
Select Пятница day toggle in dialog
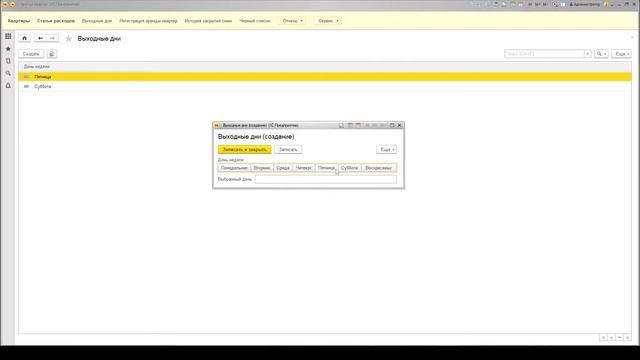327,168
